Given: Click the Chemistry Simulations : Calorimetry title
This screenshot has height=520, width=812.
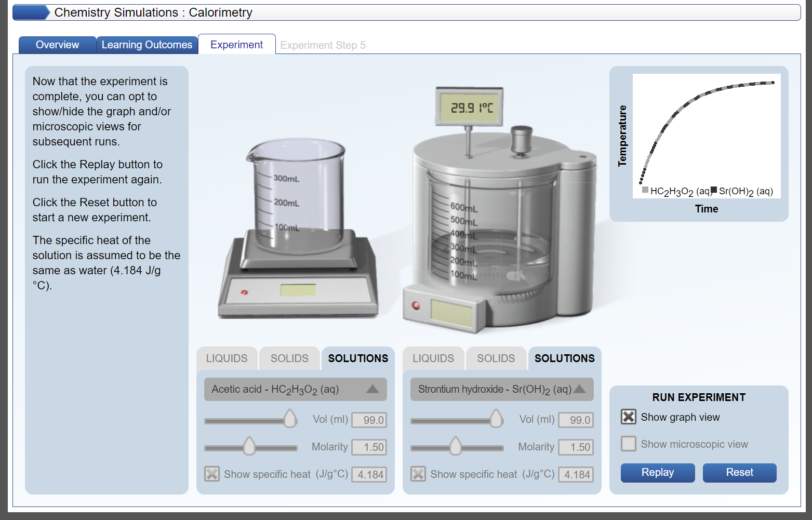Looking at the screenshot, I should tap(153, 12).
